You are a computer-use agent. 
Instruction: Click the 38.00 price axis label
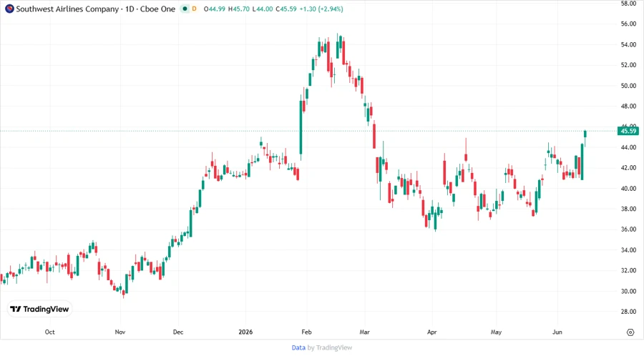click(628, 209)
